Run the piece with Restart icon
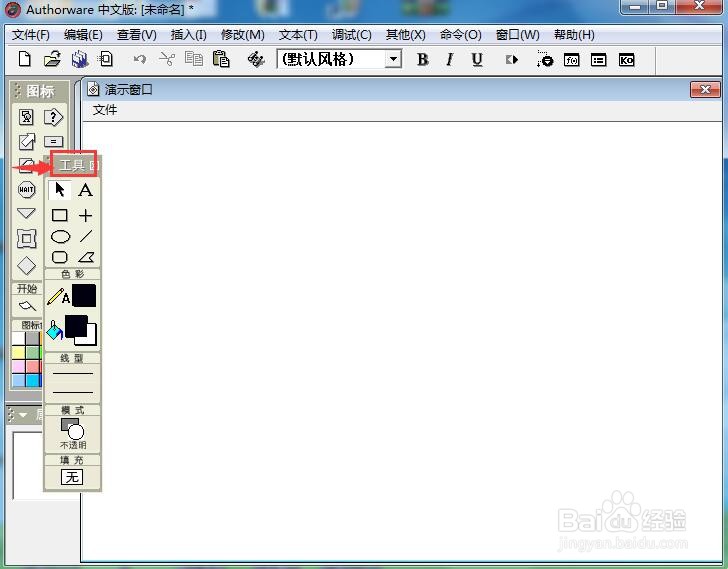 (512, 59)
